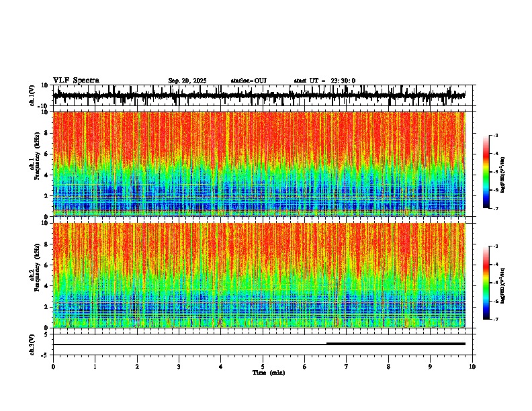Click the "6" kHz tick on ch.1 spectrogram
Viewport: 532px width, 411px height.
(46, 154)
